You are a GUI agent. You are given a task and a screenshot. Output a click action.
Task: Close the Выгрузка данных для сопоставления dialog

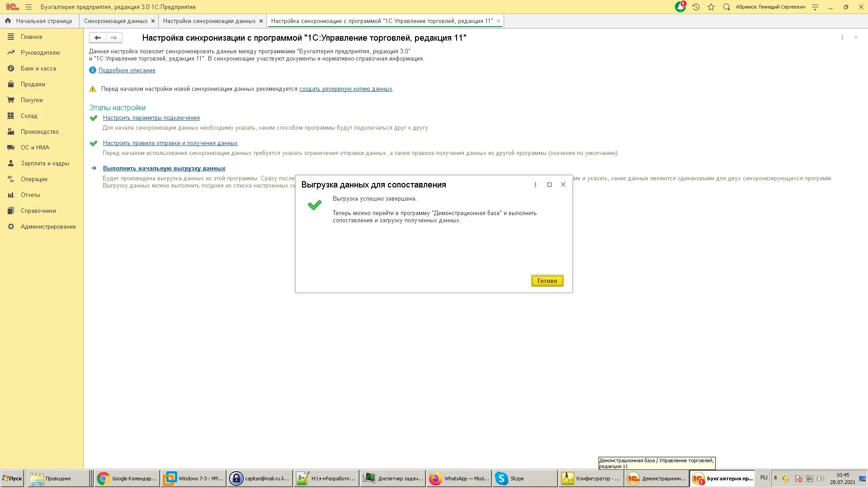[563, 184]
